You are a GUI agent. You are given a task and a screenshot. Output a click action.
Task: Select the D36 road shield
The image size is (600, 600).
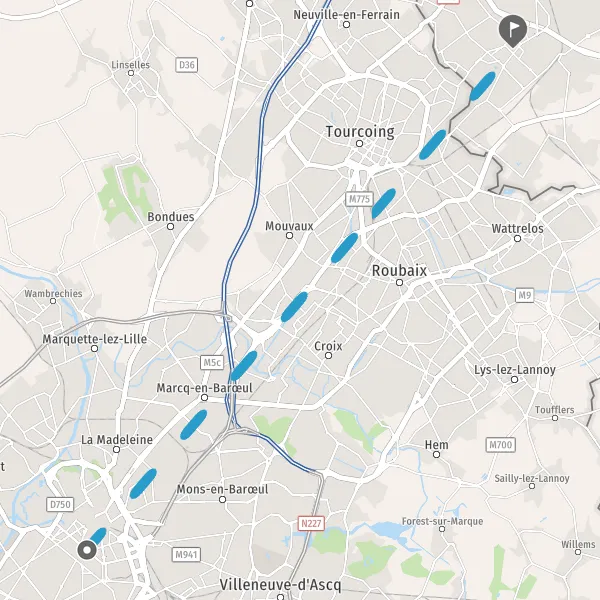click(187, 65)
